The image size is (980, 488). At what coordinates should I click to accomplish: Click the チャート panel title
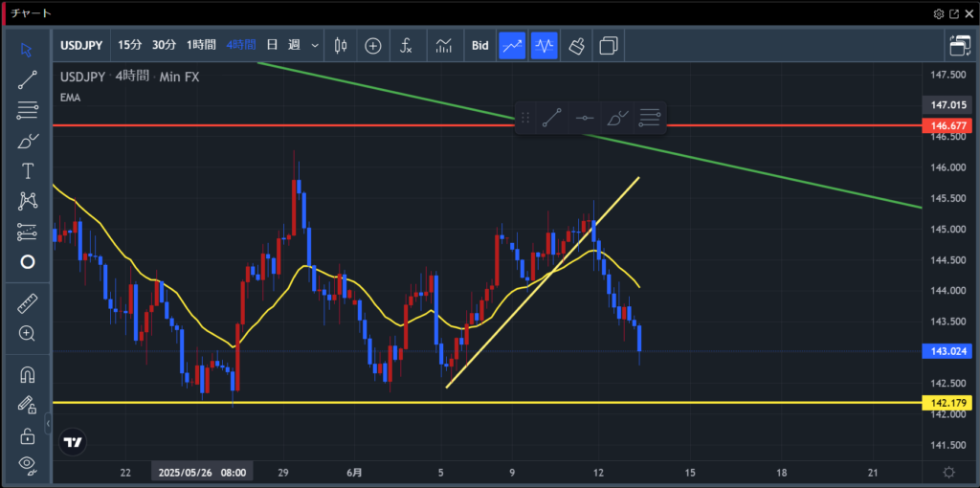(32, 13)
